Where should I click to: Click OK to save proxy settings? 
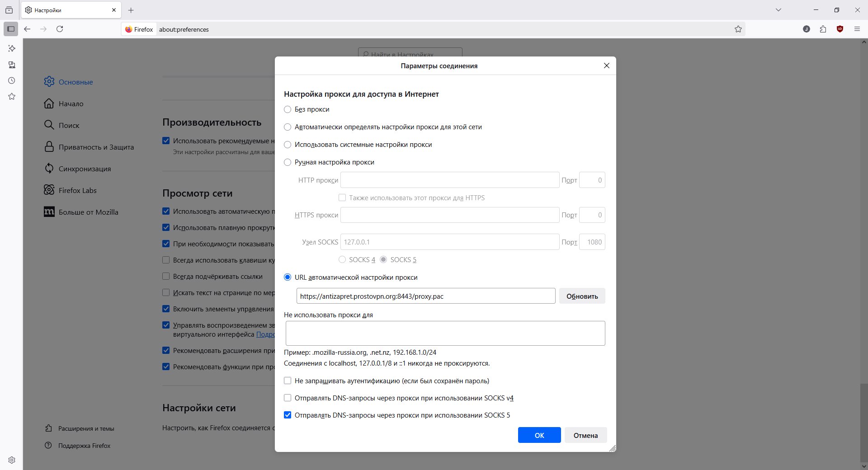click(x=539, y=435)
